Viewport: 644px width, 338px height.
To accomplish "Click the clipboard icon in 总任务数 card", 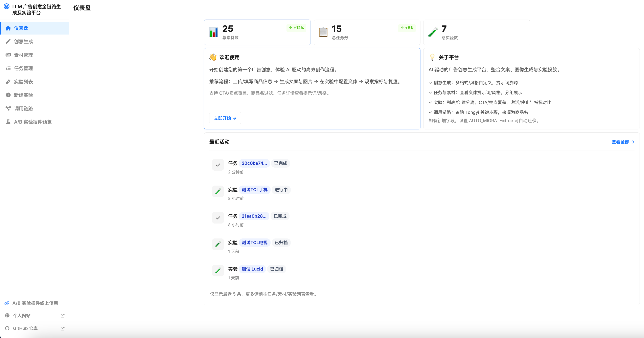I will pos(323,32).
